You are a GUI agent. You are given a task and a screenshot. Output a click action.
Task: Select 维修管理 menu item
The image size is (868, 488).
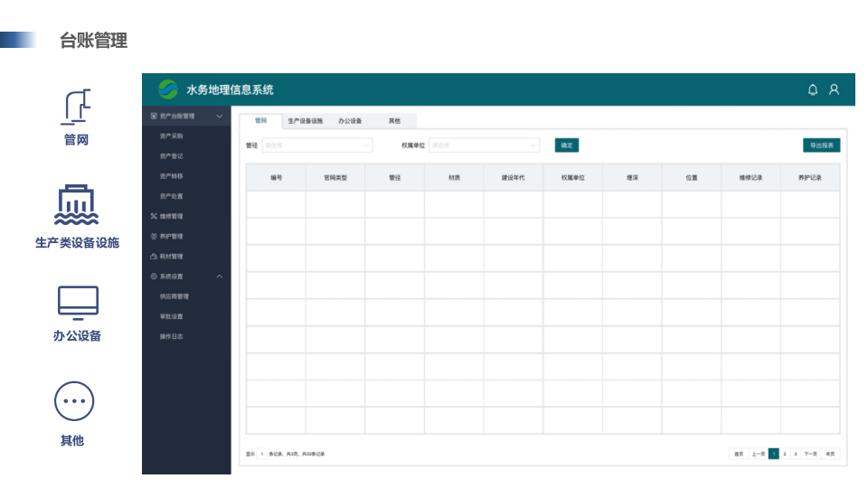(x=171, y=216)
